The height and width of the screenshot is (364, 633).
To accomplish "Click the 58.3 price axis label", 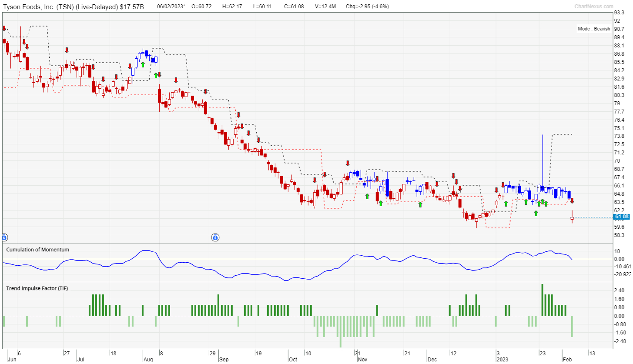I will point(619,235).
